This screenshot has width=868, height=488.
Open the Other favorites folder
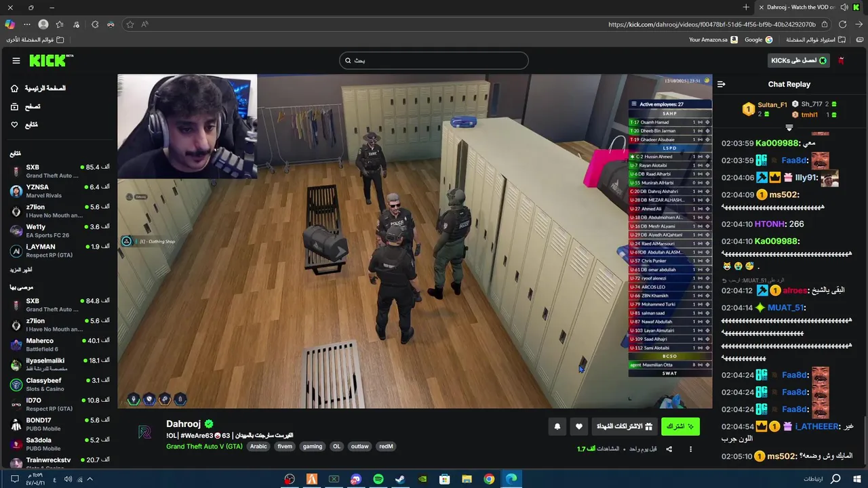[35, 40]
